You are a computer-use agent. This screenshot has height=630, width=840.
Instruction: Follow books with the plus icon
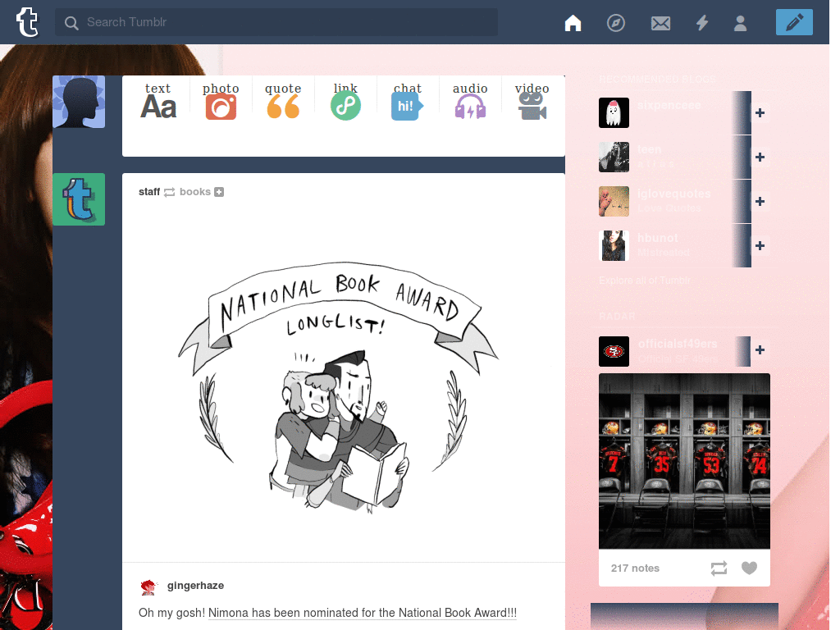tap(219, 192)
